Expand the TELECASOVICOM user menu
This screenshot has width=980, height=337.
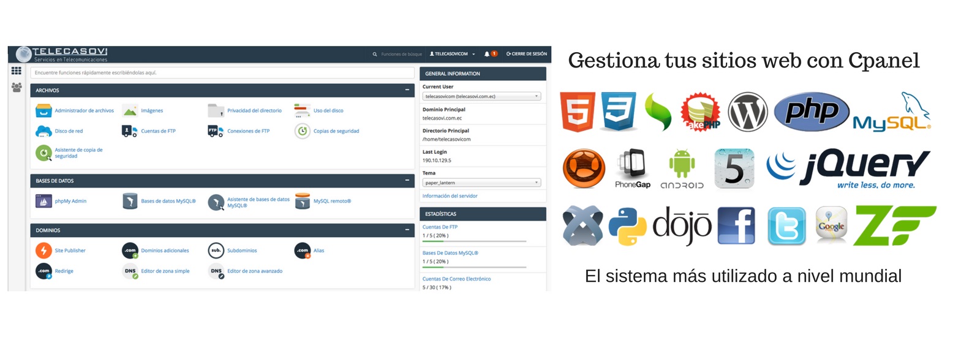click(x=453, y=54)
